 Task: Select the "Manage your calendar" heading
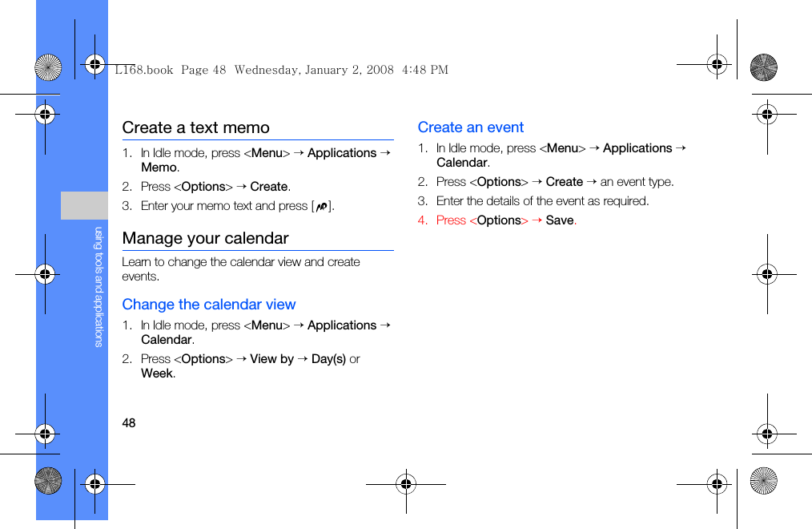coord(206,238)
